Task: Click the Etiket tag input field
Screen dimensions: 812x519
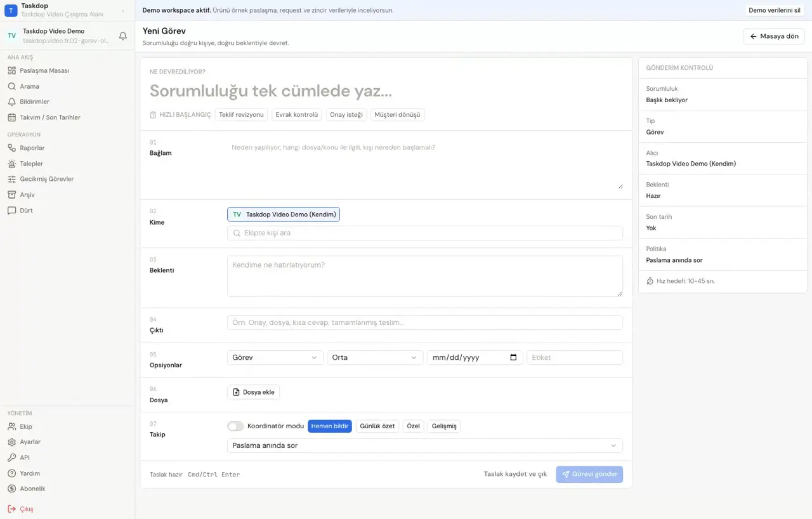Action: pyautogui.click(x=575, y=357)
